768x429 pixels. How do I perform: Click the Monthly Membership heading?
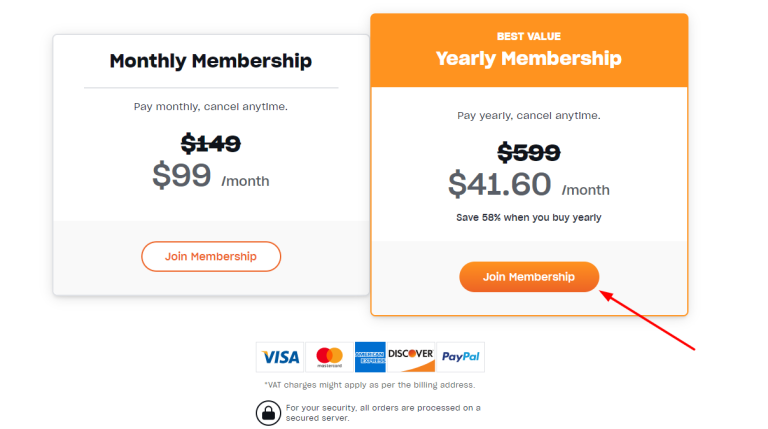[211, 61]
